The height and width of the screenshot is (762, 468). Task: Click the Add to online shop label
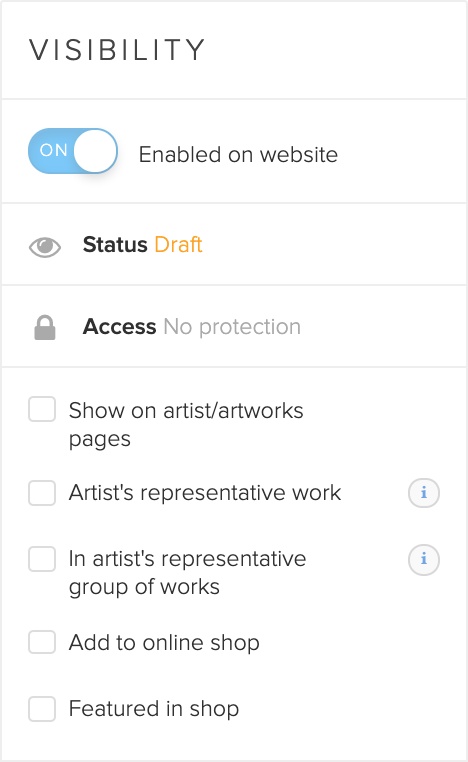click(x=164, y=642)
